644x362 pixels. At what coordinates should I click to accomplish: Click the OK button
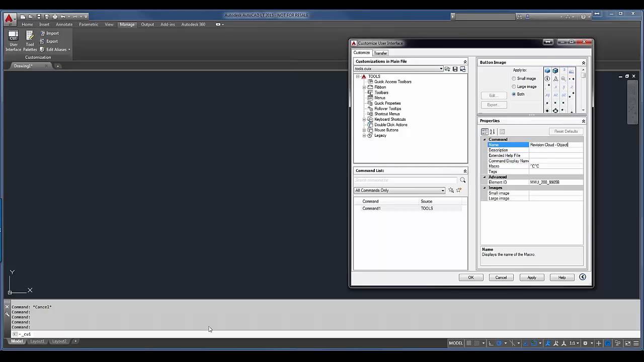pos(471,278)
